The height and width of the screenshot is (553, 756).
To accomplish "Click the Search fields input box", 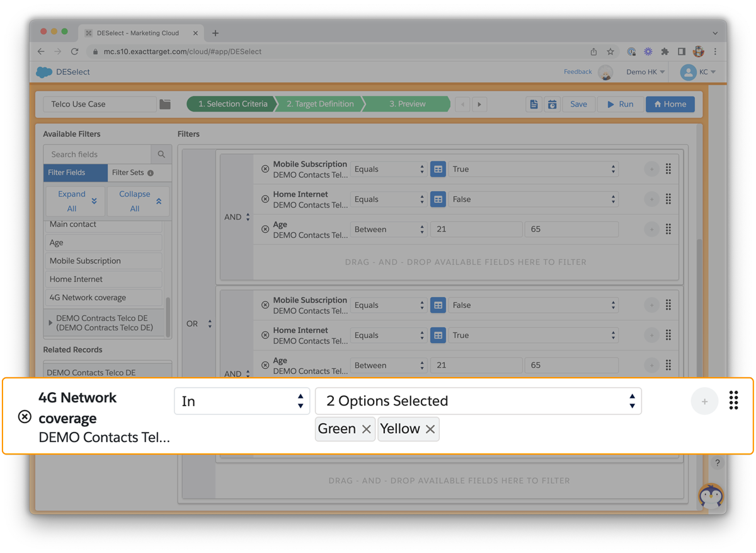I will [x=98, y=154].
